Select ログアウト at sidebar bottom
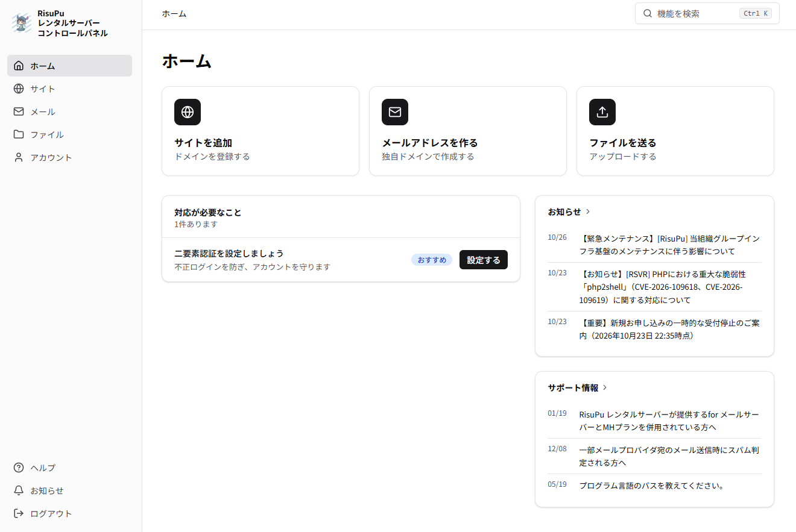 pos(69,513)
